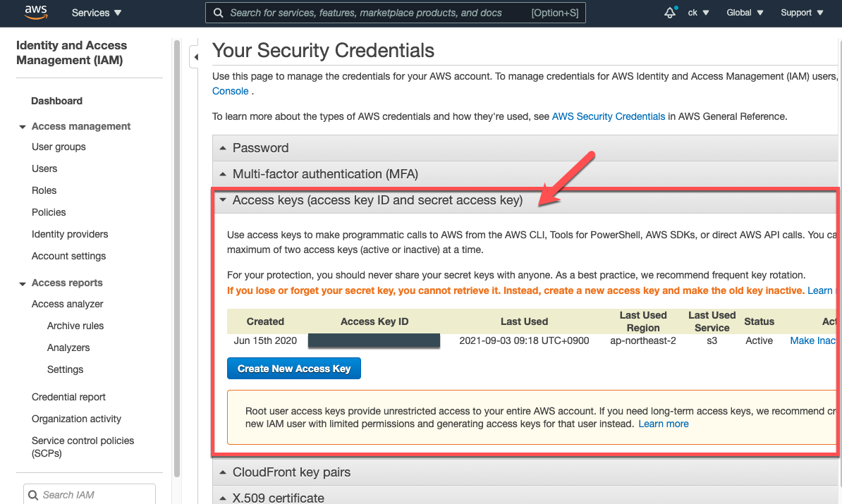Click the Search IAM input field
The width and height of the screenshot is (842, 504).
95,495
